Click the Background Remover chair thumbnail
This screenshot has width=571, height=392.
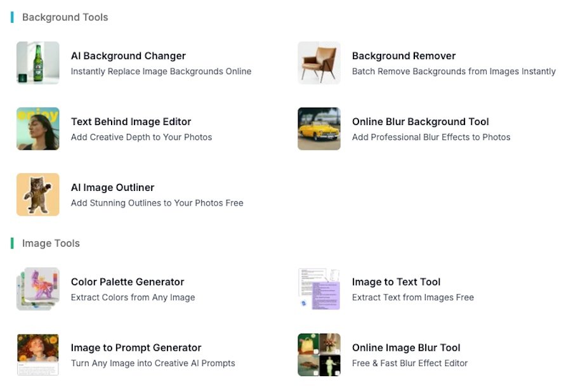pyautogui.click(x=318, y=63)
